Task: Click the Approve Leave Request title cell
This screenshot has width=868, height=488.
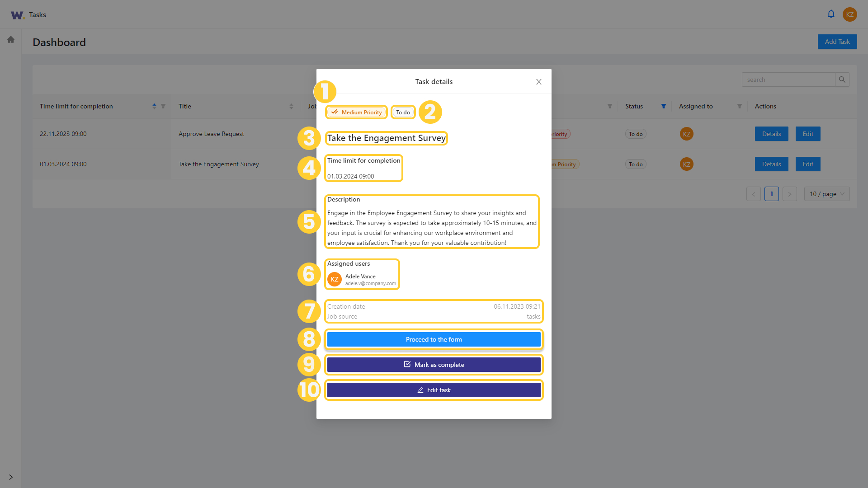Action: point(211,134)
